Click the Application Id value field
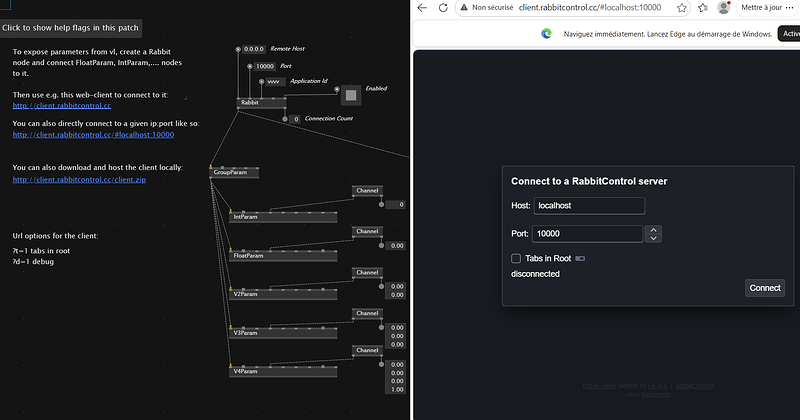The image size is (800, 420). click(276, 82)
